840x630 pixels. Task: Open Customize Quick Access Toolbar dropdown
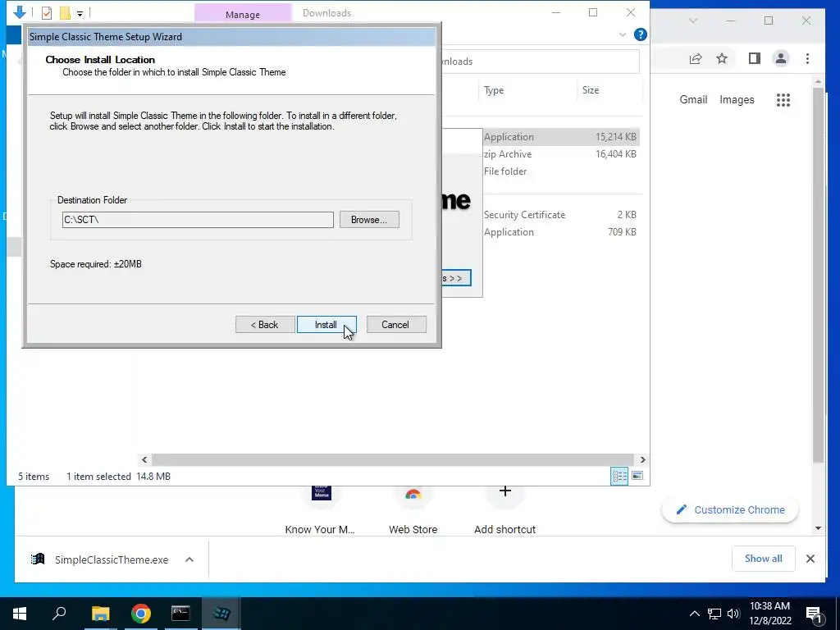point(80,13)
